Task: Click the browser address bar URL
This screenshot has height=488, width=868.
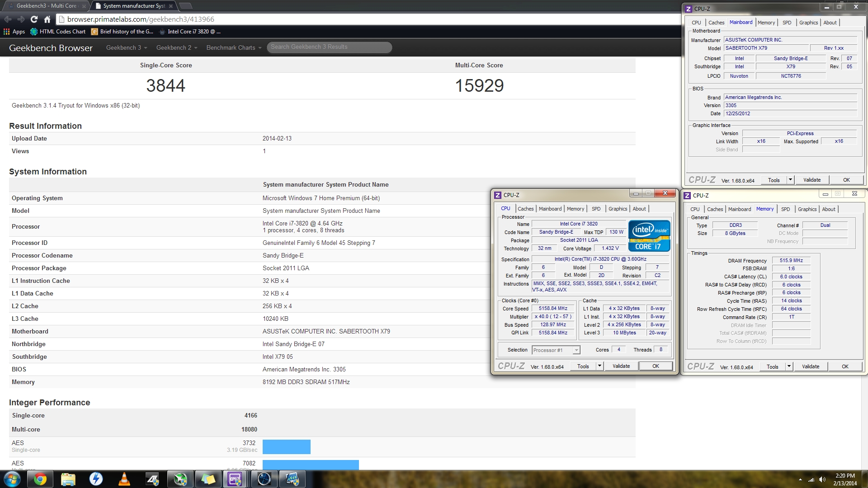Action: 141,19
